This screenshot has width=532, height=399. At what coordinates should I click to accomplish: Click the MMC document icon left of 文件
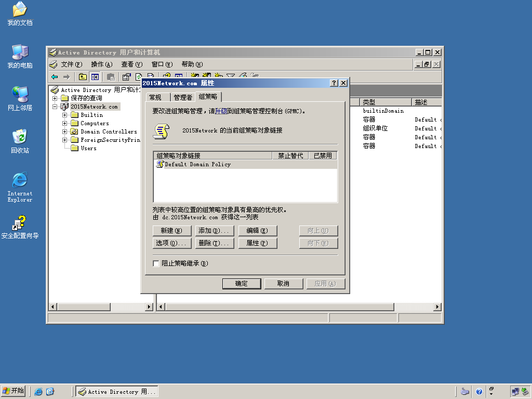pyautogui.click(x=54, y=64)
